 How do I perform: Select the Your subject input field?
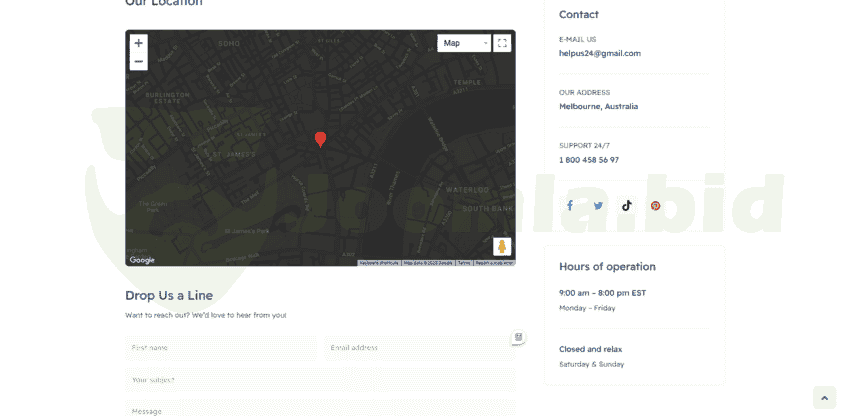(320, 380)
